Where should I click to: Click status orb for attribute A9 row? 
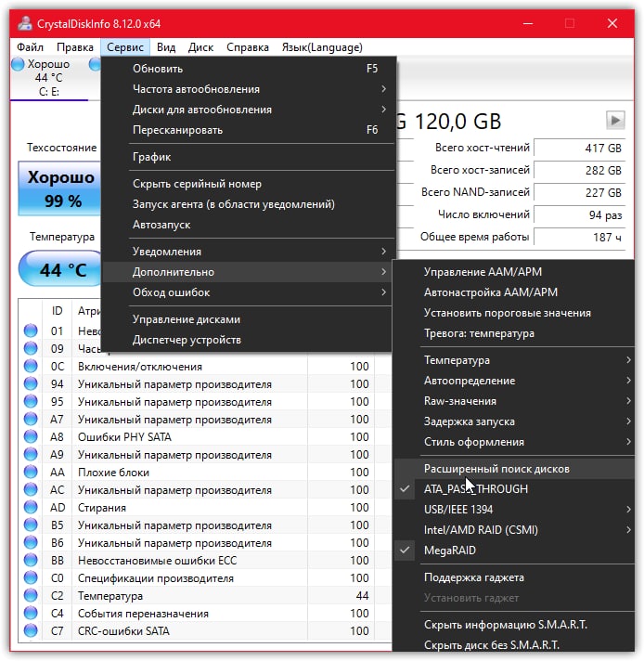point(31,455)
